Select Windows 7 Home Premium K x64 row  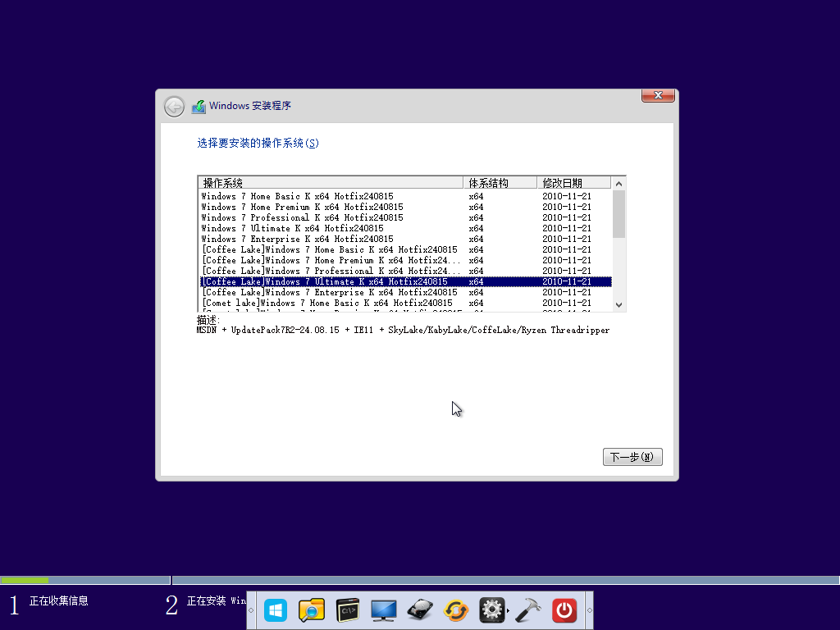405,207
